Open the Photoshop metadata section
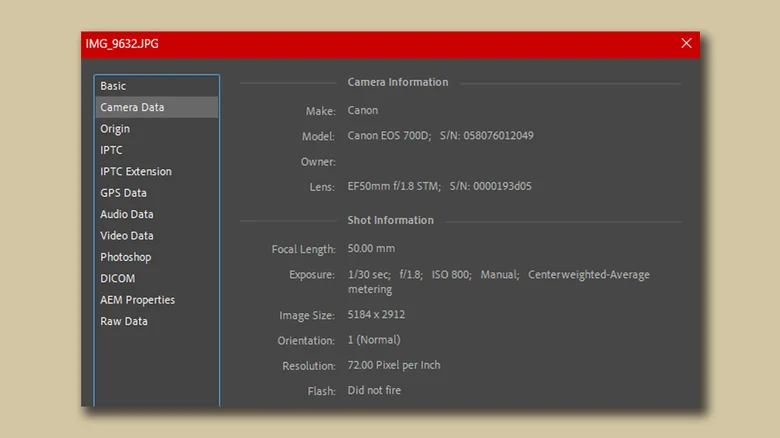Image resolution: width=780 pixels, height=438 pixels. (125, 257)
